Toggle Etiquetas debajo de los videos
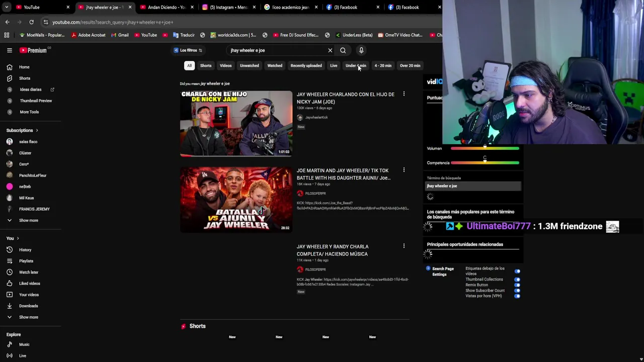 (x=517, y=271)
